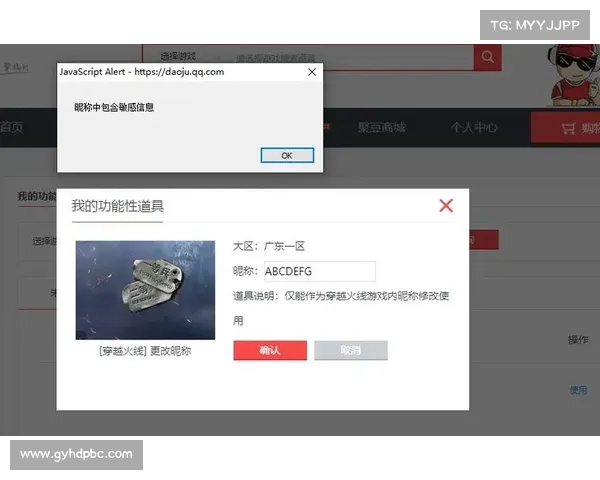Screen dimensions: 600x480
Task: Click the 昵称中包含敏感信息 alert message
Action: point(114,107)
